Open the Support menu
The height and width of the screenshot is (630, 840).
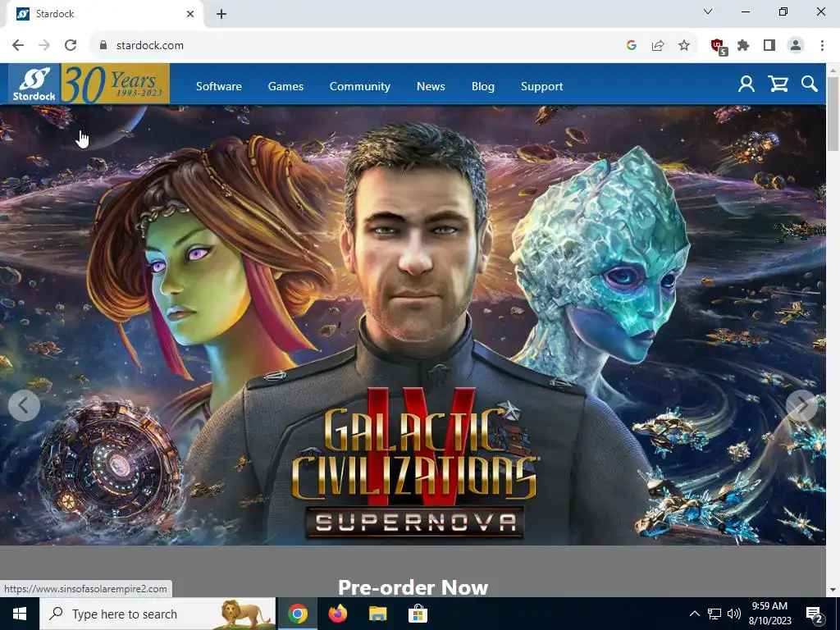(x=541, y=86)
